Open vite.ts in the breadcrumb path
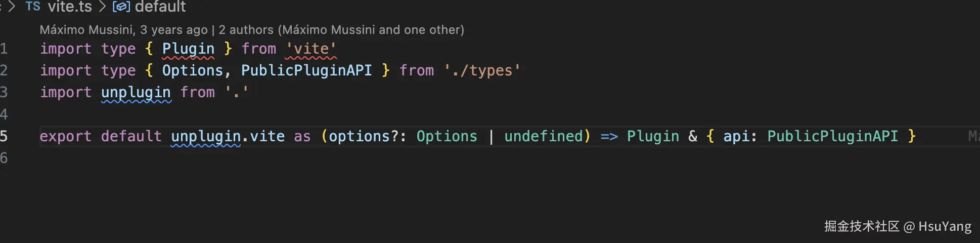The image size is (980, 243). click(x=70, y=7)
